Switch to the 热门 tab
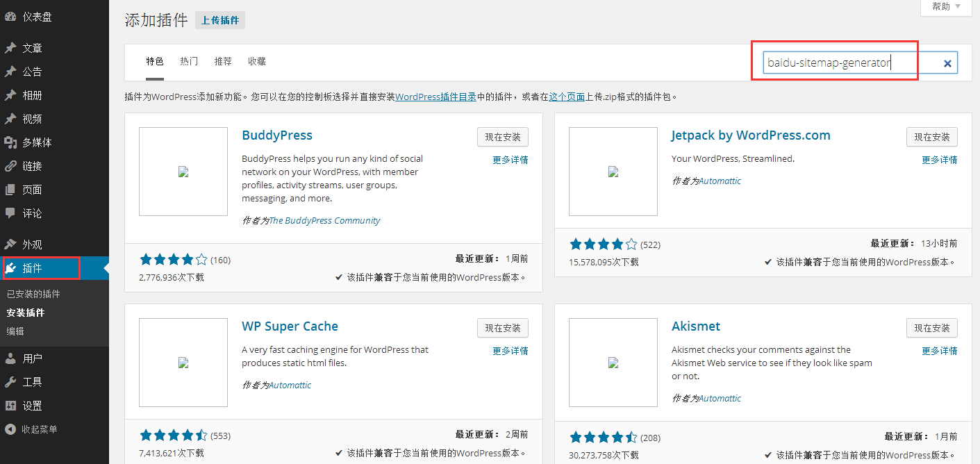The height and width of the screenshot is (464, 980). point(189,61)
